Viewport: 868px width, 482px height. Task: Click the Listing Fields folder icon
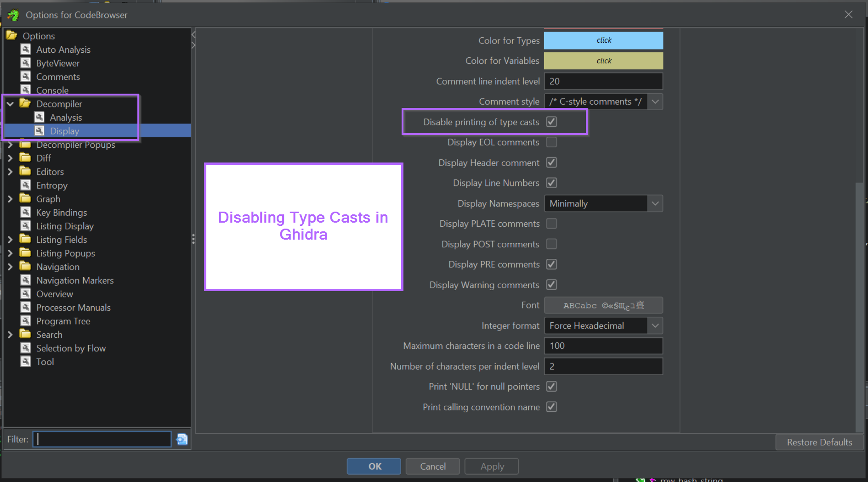(25, 239)
